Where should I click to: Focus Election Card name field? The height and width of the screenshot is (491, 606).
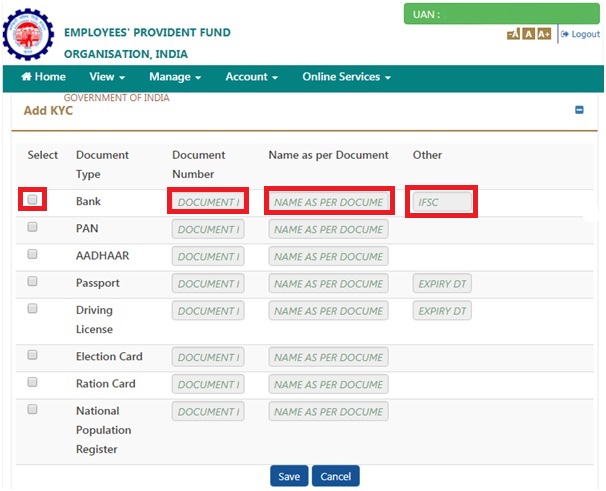329,357
